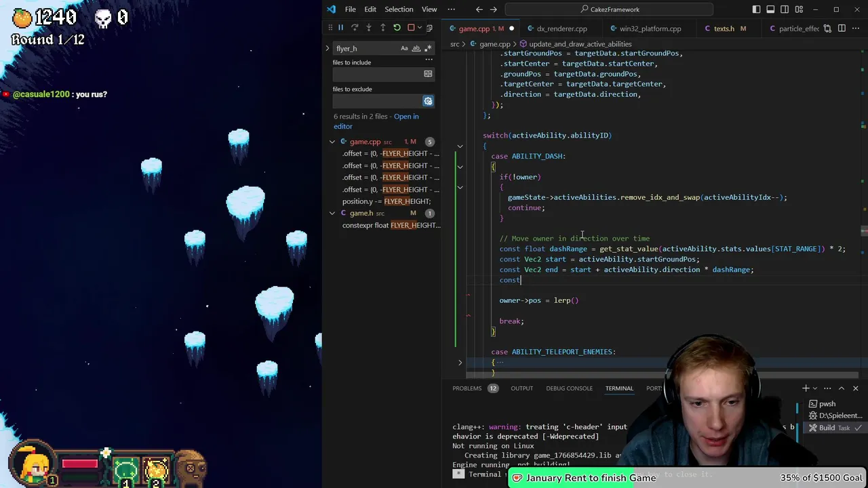Toggle Match Case in search box
The height and width of the screenshot is (488, 868).
click(404, 48)
